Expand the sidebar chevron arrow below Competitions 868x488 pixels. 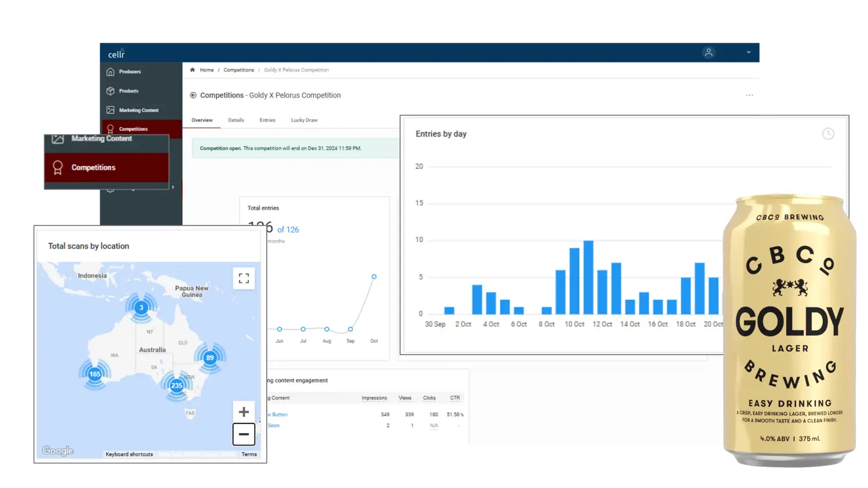click(x=173, y=187)
